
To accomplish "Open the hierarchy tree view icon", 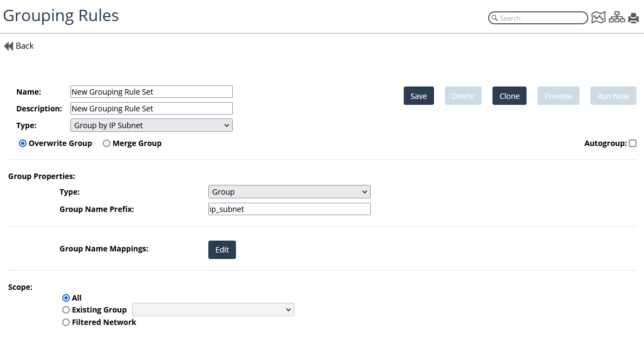I will click(616, 18).
